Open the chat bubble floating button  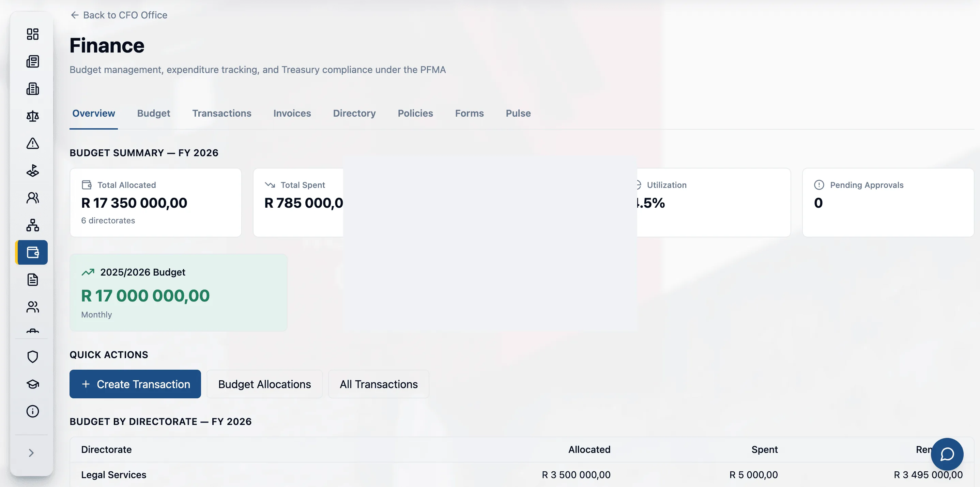click(x=947, y=454)
